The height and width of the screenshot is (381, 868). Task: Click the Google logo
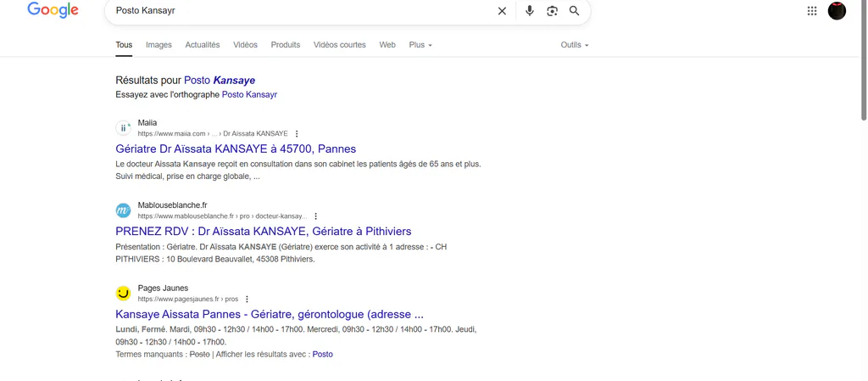coord(53,10)
